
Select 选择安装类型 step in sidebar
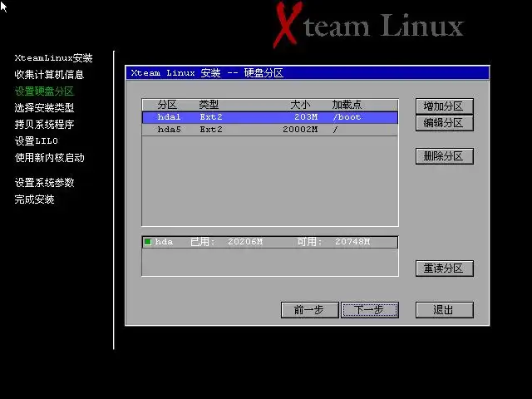pyautogui.click(x=44, y=108)
